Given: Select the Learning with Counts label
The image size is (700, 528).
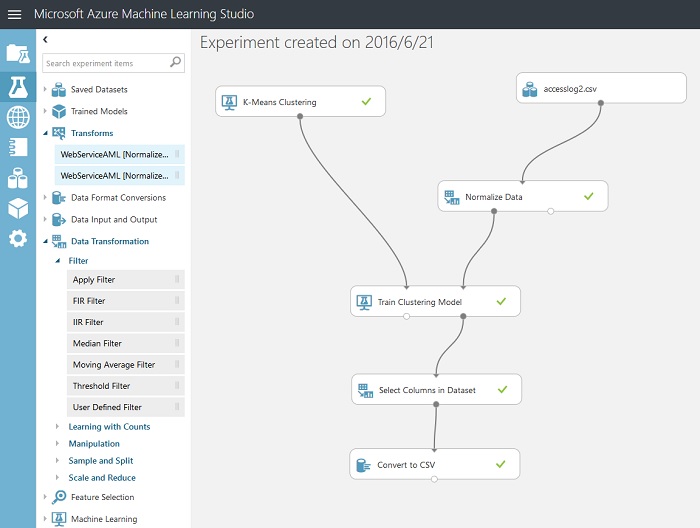Looking at the screenshot, I should pos(109,427).
